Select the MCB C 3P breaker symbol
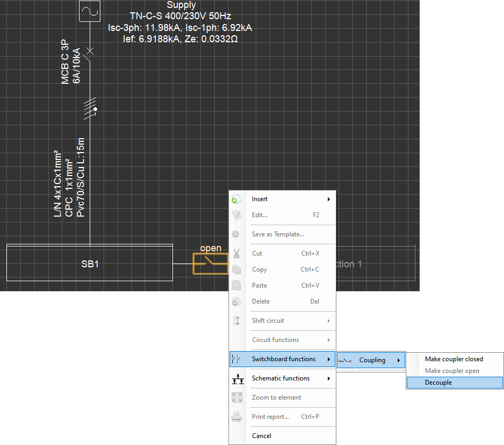Viewport: 504px width, 445px height. (x=89, y=54)
